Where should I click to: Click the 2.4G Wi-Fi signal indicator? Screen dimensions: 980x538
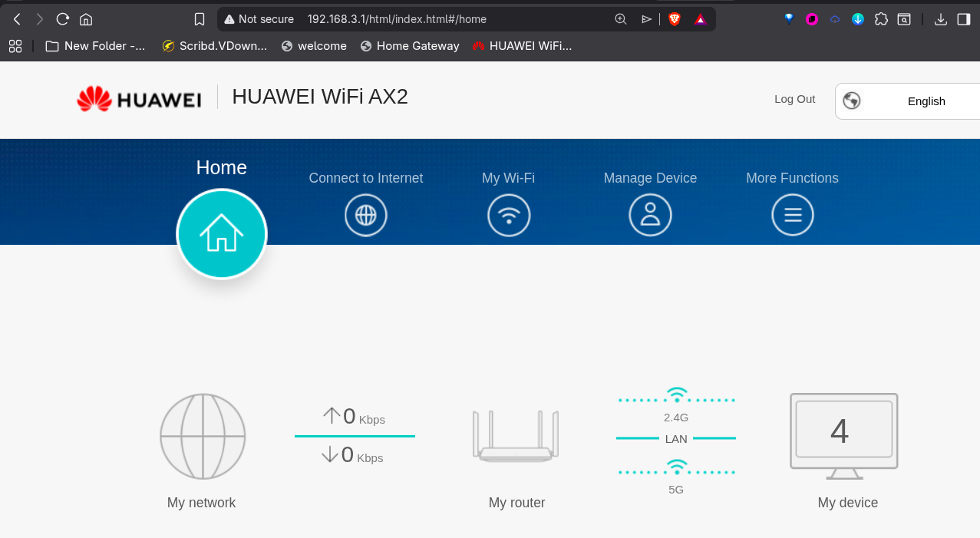click(x=676, y=394)
